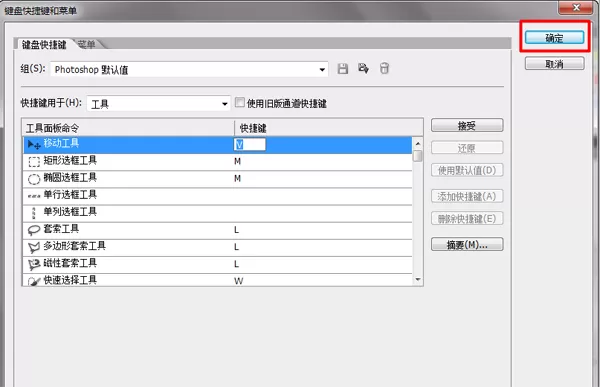The height and width of the screenshot is (387, 600).
Task: Click shortcut L of 磁性套索工具 row
Action: (x=236, y=264)
